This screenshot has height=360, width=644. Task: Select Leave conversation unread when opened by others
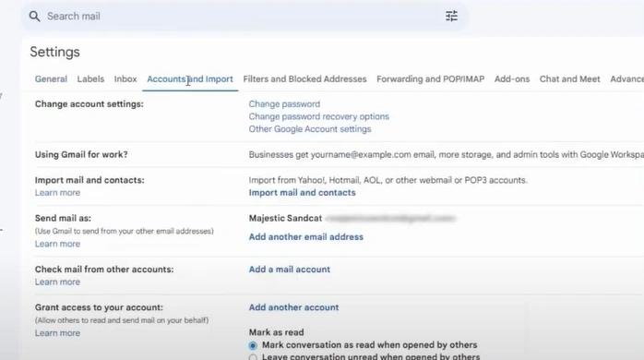(253, 357)
